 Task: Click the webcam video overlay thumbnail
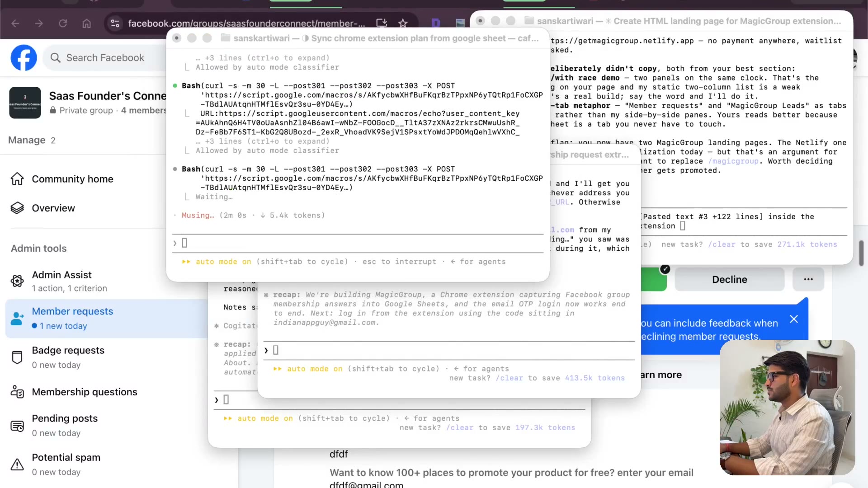(787, 408)
